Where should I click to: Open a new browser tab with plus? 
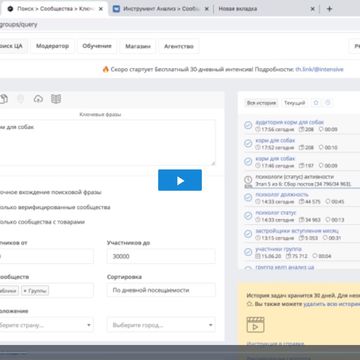click(x=329, y=9)
